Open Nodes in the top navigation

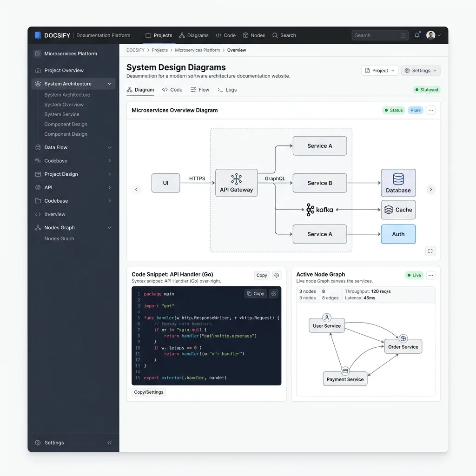pos(254,35)
